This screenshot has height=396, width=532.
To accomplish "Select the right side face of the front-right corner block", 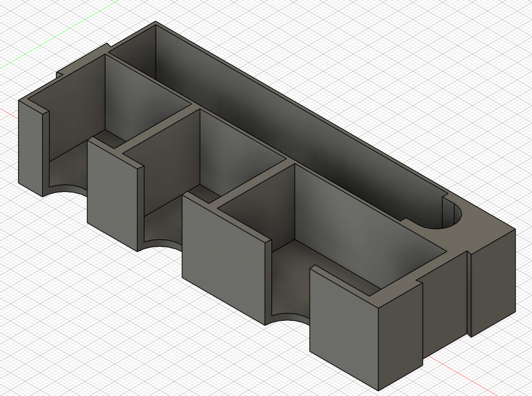I will click(400, 336).
